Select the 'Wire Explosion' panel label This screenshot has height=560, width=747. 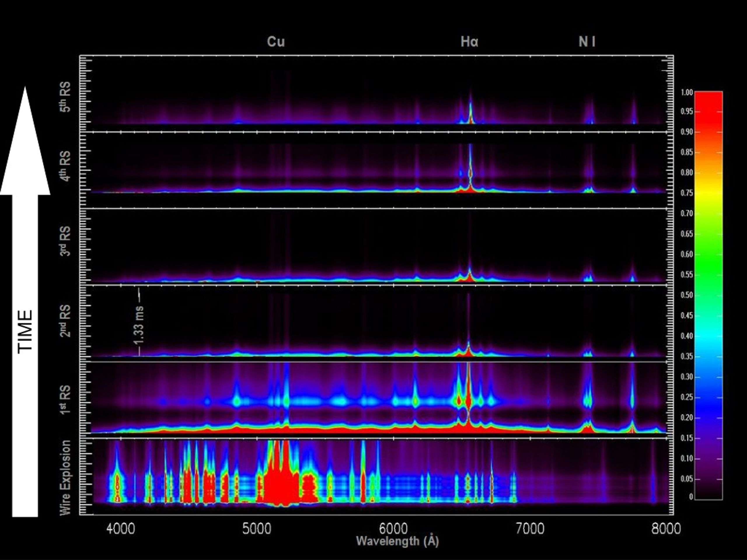(65, 477)
